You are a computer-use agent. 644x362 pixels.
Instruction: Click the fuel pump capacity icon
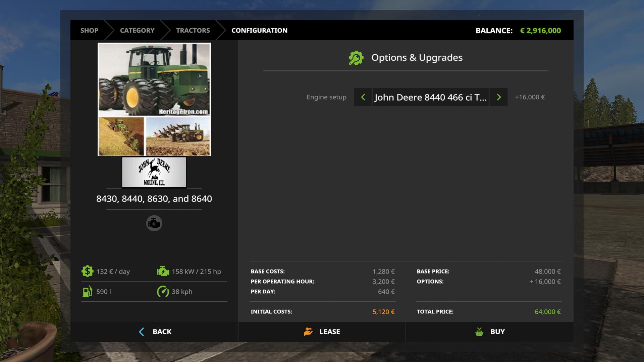click(87, 291)
